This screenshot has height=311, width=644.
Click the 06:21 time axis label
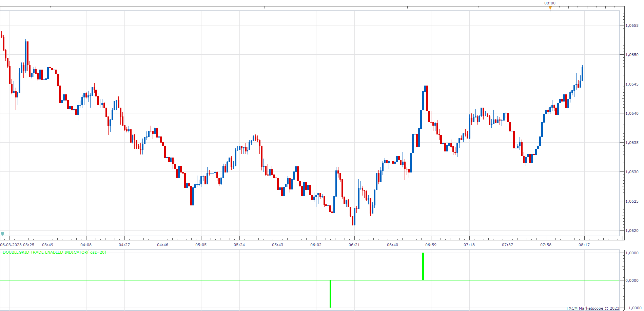(x=354, y=245)
